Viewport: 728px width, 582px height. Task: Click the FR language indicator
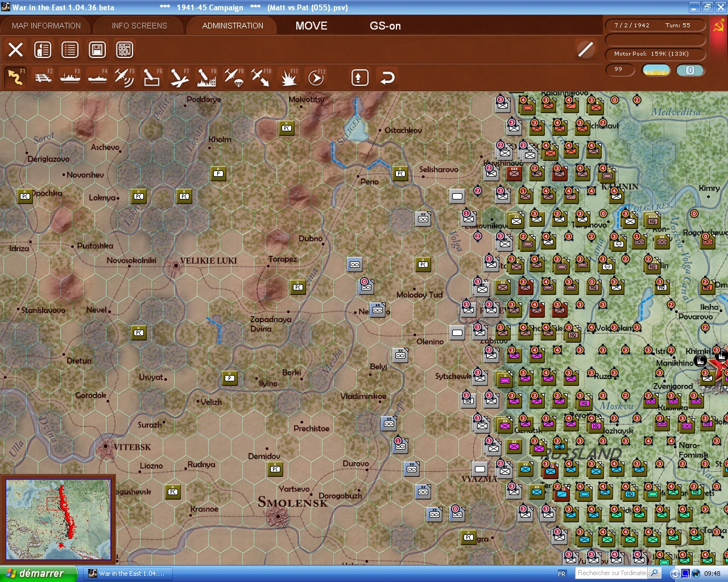click(x=562, y=573)
